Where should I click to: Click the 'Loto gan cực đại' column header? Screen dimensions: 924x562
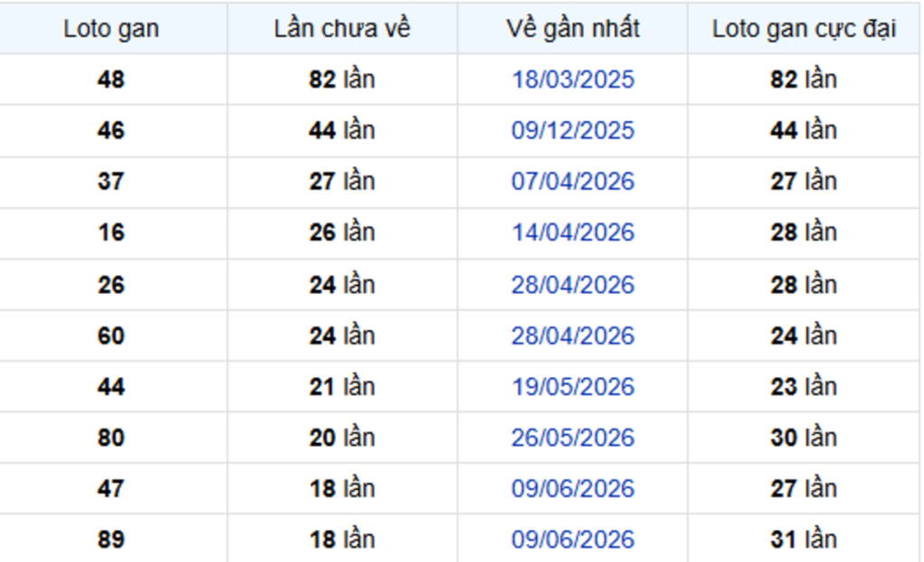pyautogui.click(x=804, y=29)
